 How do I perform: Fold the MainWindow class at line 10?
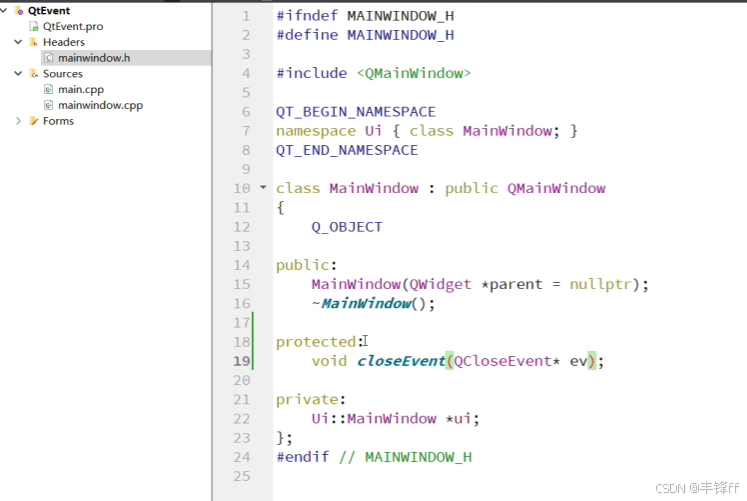(x=263, y=187)
